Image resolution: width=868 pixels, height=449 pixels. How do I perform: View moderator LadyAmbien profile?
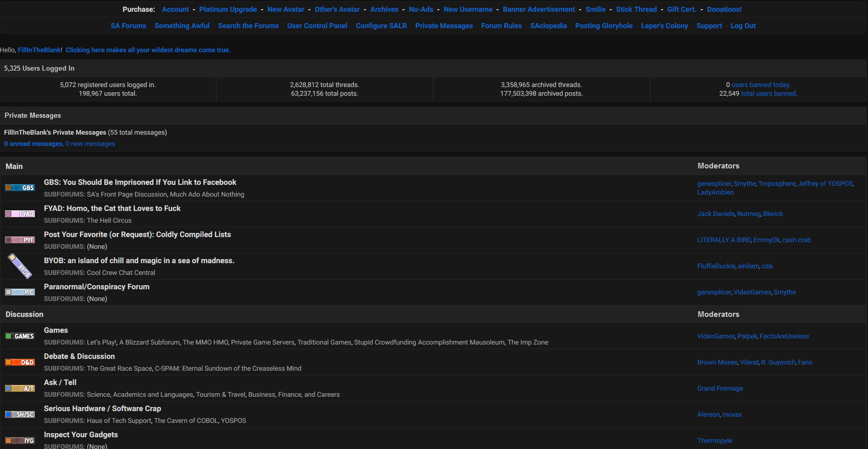tap(716, 193)
